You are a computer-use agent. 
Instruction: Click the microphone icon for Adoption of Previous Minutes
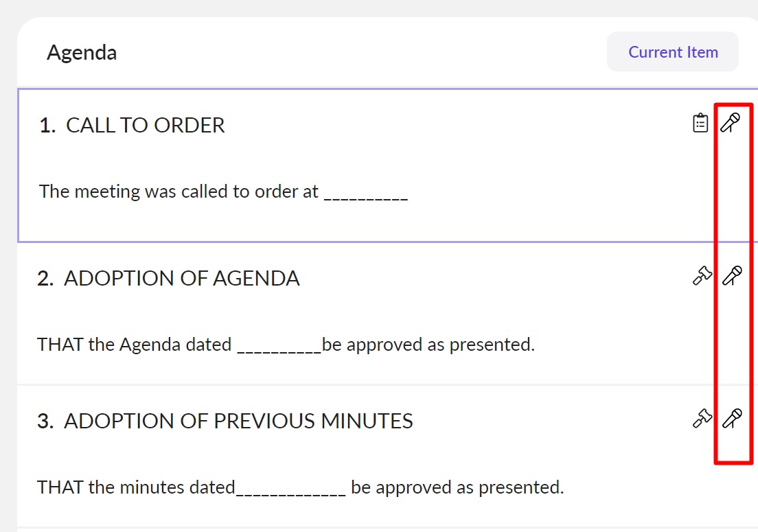click(733, 418)
